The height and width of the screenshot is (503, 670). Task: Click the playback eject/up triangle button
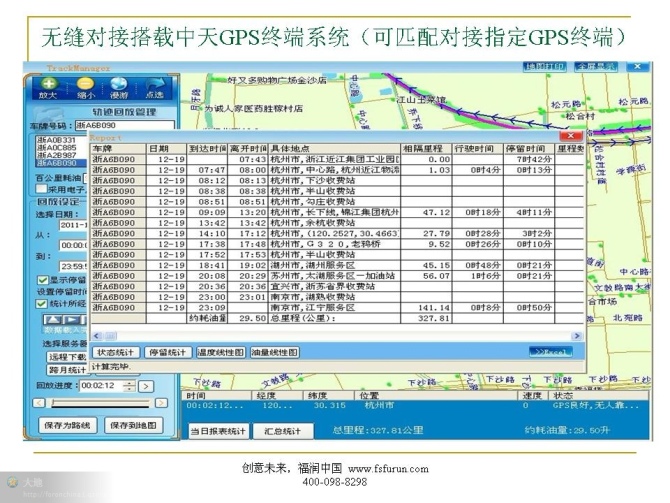point(53,320)
